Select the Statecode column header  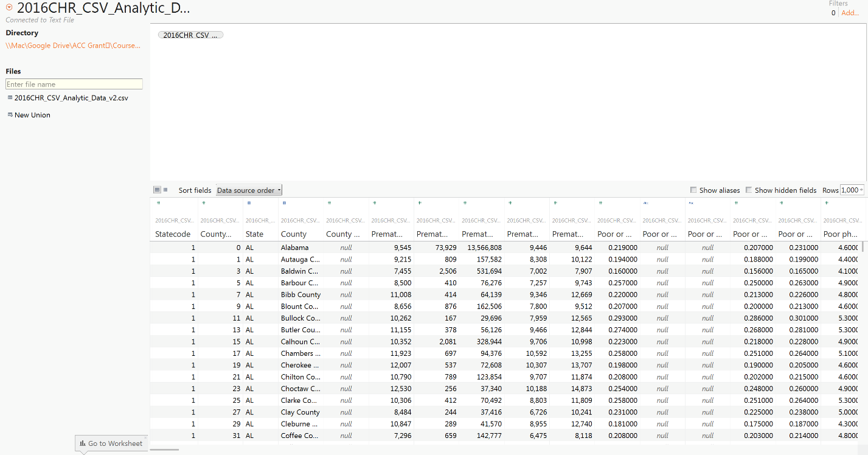tap(173, 234)
